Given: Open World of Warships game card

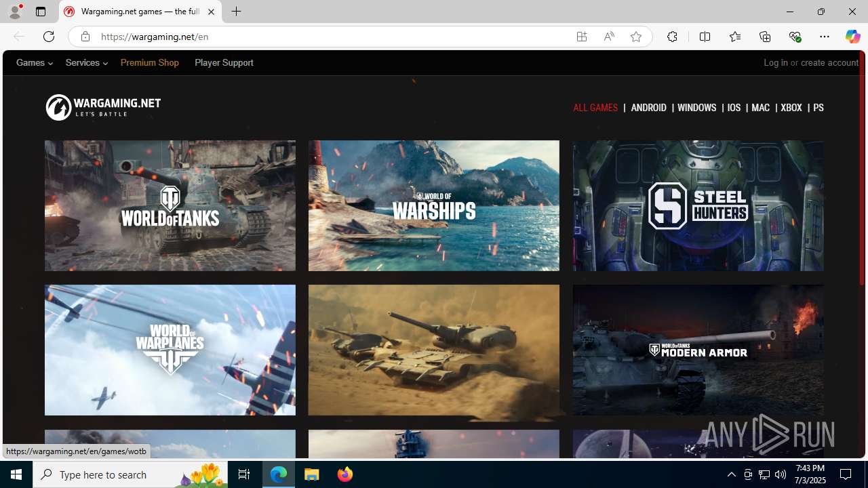Looking at the screenshot, I should (434, 205).
